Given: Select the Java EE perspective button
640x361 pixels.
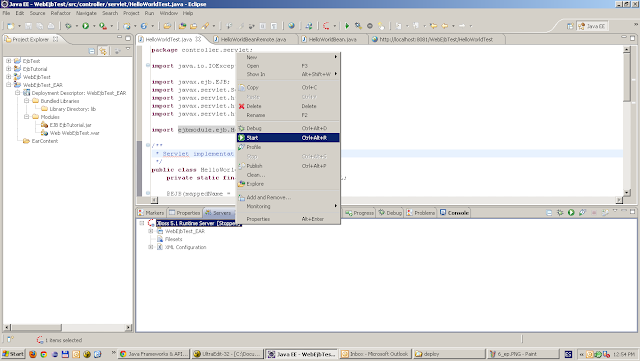Looking at the screenshot, I should [x=592, y=26].
